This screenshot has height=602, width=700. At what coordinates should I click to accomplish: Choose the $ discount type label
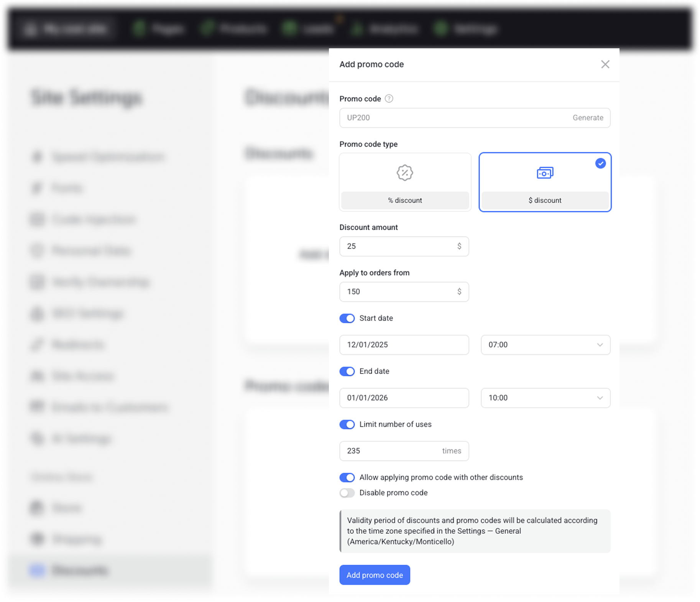[545, 201]
